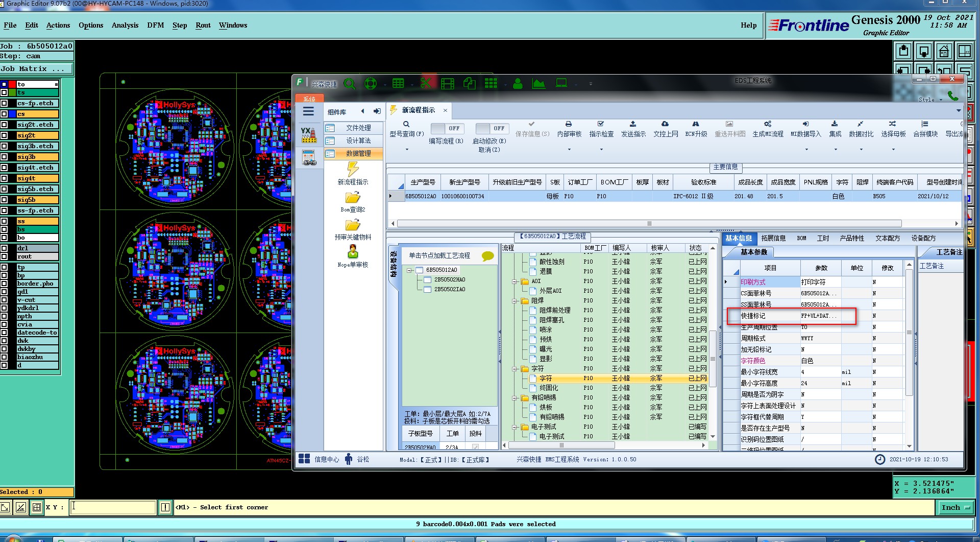980x542 pixels.
Task: Click the green phone icon
Action: (x=953, y=96)
